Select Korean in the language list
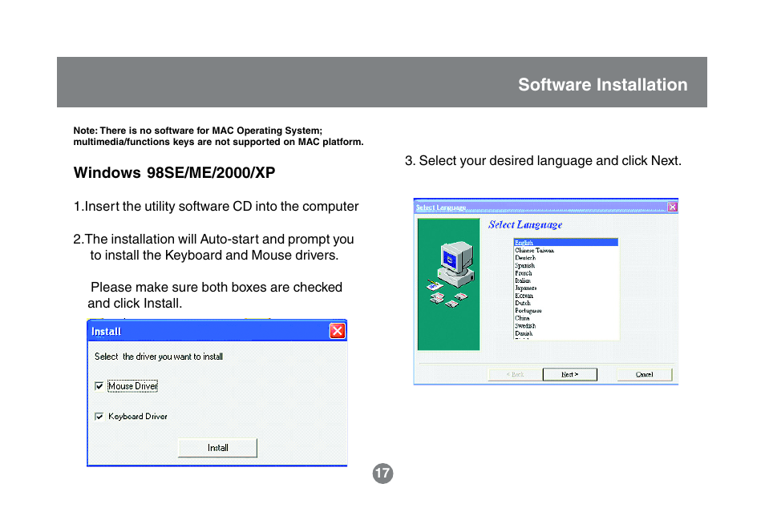 566,296
